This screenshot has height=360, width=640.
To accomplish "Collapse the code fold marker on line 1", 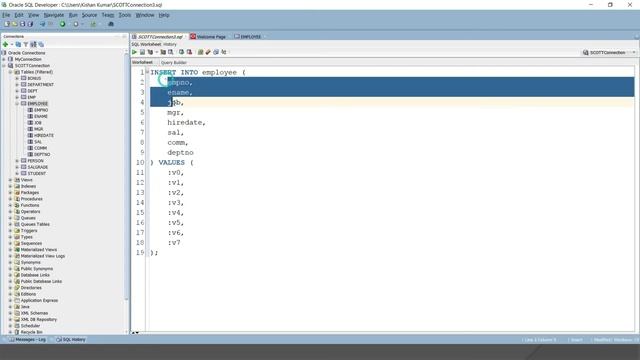I will pos(147,72).
